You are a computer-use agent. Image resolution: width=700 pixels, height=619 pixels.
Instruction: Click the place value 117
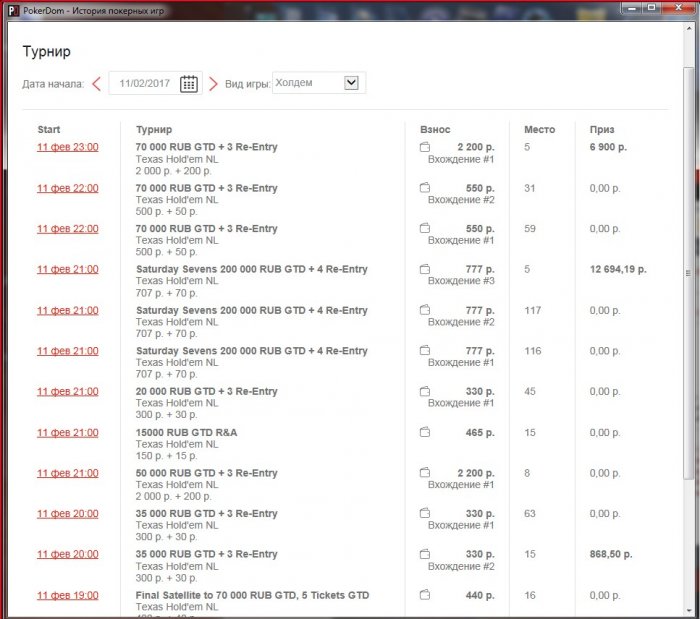tap(533, 310)
